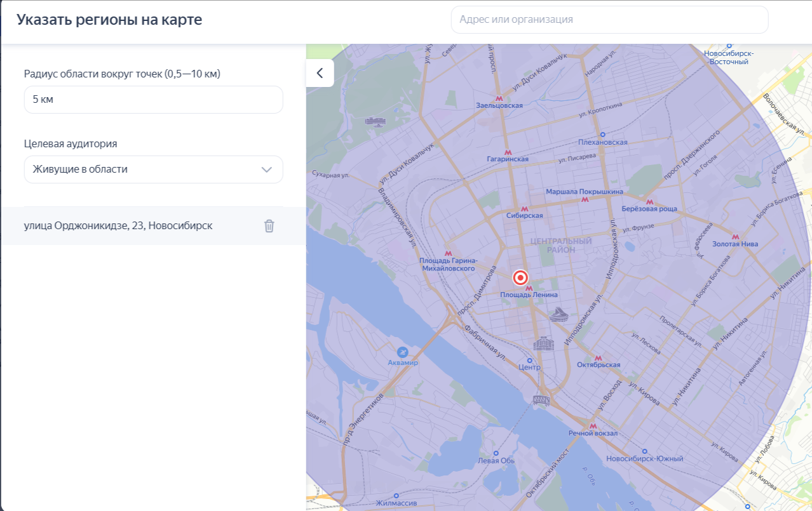Focus the radius field showing 5 км

154,100
